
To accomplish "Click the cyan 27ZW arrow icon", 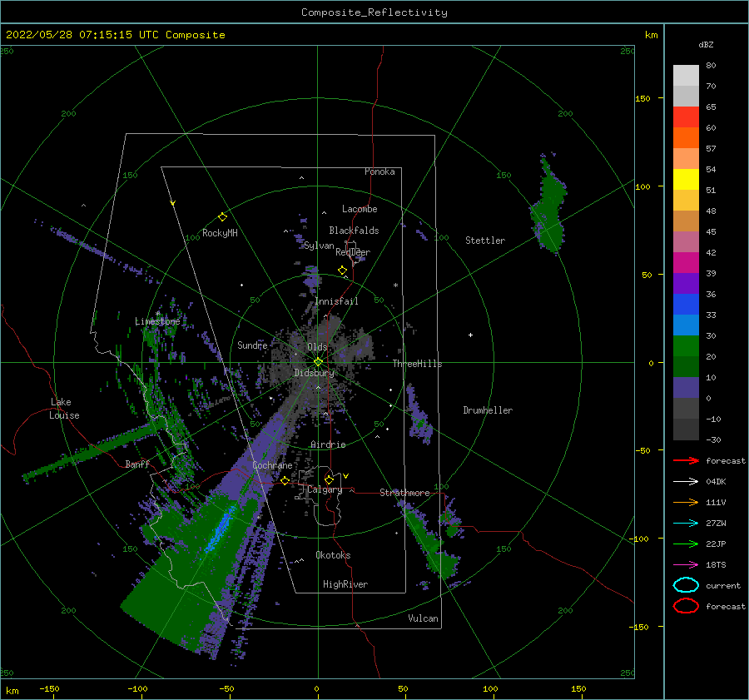I will [x=686, y=523].
